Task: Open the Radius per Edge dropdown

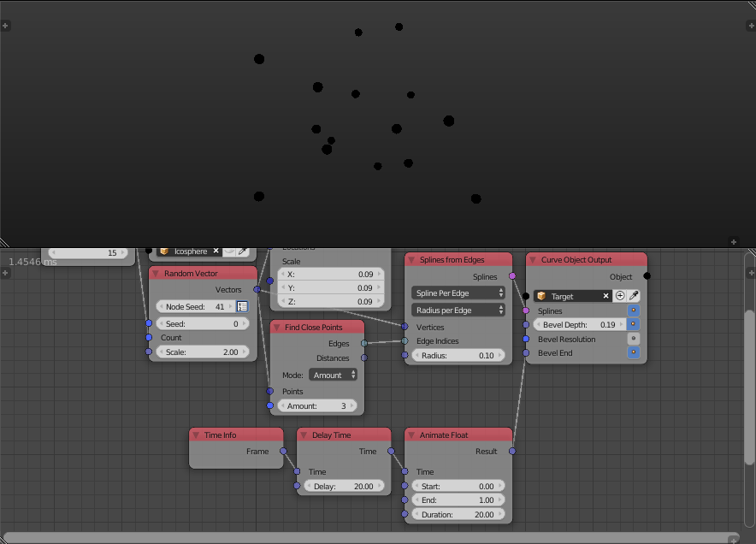Action: [458, 310]
